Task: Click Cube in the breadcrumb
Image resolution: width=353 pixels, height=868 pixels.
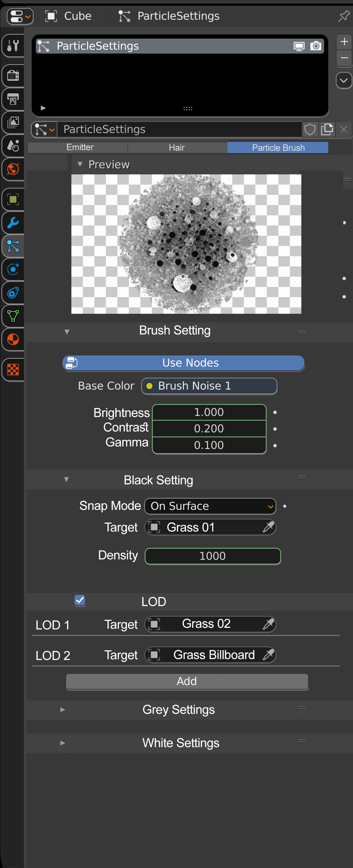Action: [x=77, y=16]
